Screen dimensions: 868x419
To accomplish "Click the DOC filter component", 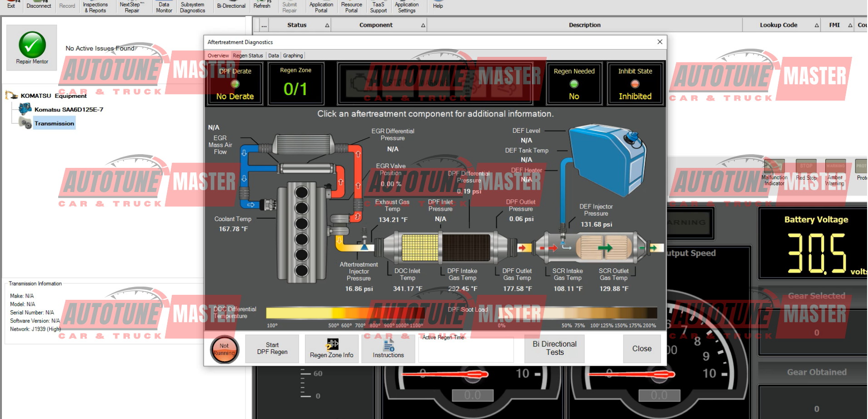I will pos(419,247).
